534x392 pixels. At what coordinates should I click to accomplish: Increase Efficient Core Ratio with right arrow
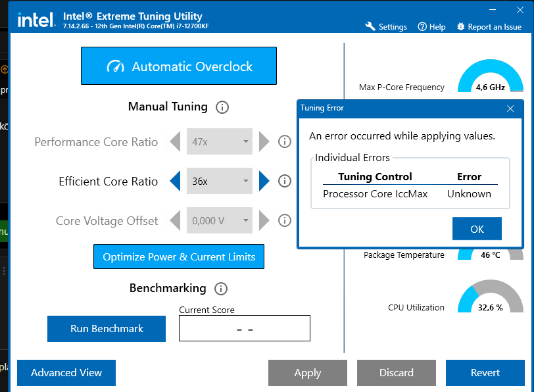(x=264, y=181)
